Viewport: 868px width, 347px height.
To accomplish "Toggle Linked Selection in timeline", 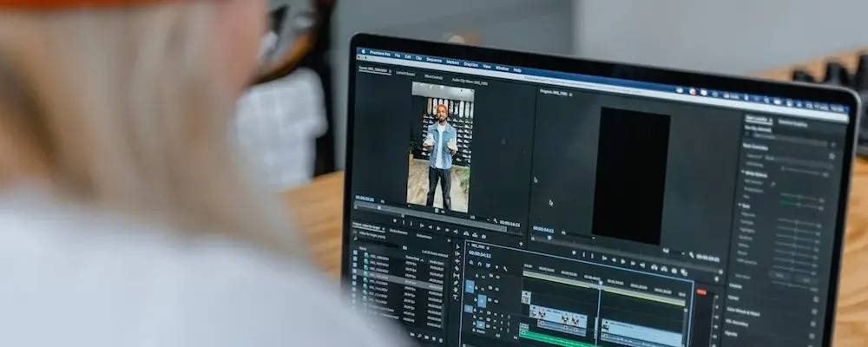I will click(488, 265).
